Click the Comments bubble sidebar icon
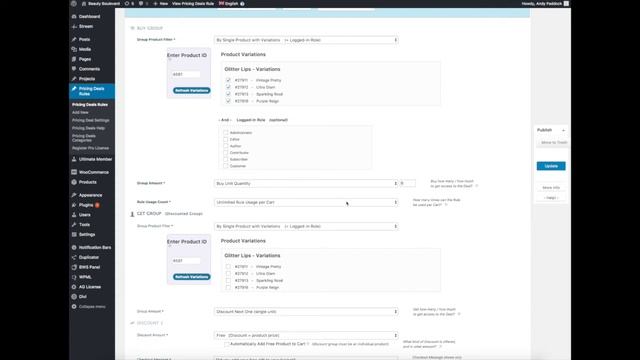This screenshot has width=640, height=360. coord(74,69)
